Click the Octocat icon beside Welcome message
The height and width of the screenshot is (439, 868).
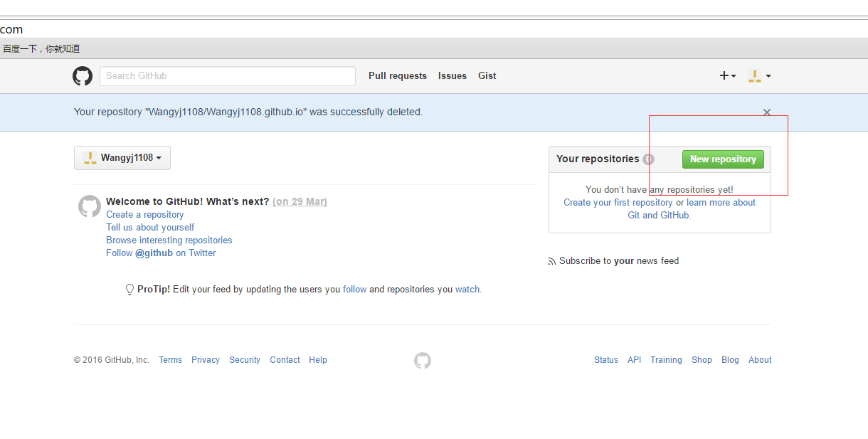tap(90, 206)
